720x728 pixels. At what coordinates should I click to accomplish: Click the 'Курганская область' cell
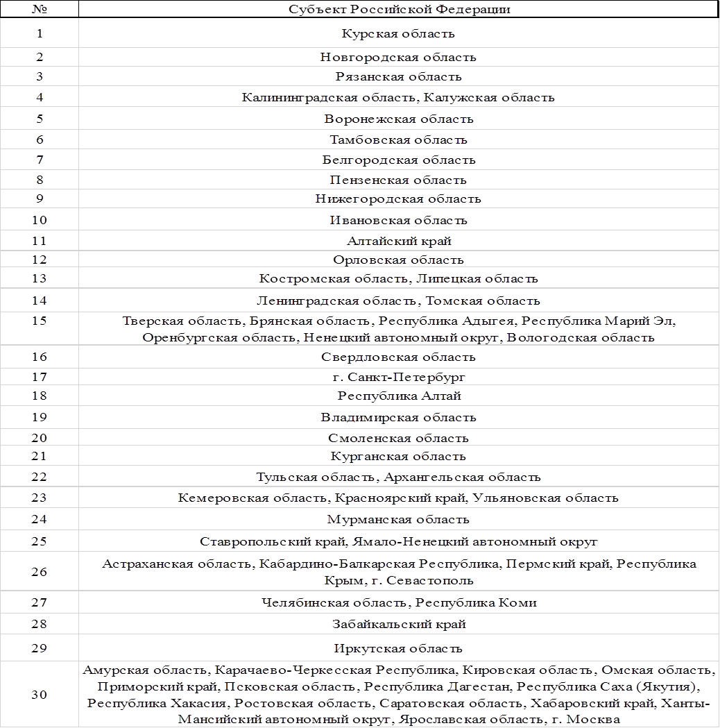click(399, 456)
